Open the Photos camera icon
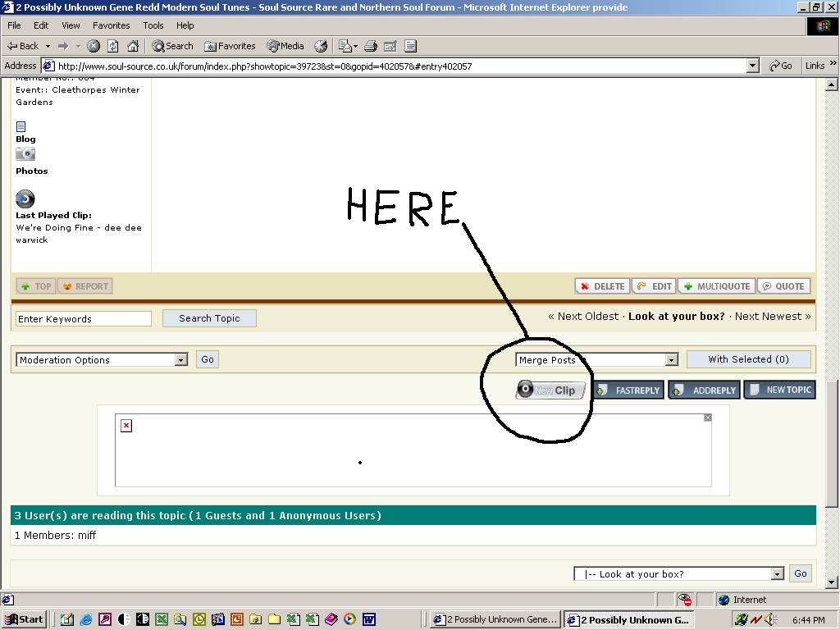 pyautogui.click(x=25, y=154)
